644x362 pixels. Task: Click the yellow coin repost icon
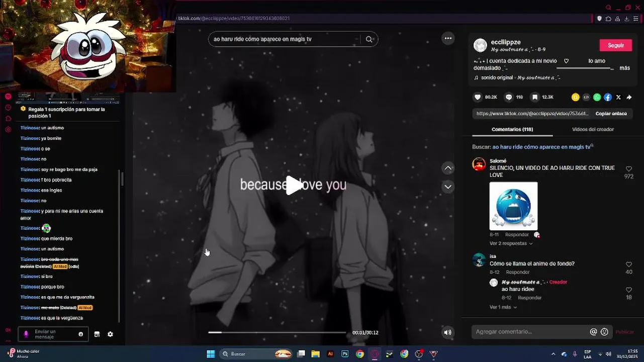[575, 97]
